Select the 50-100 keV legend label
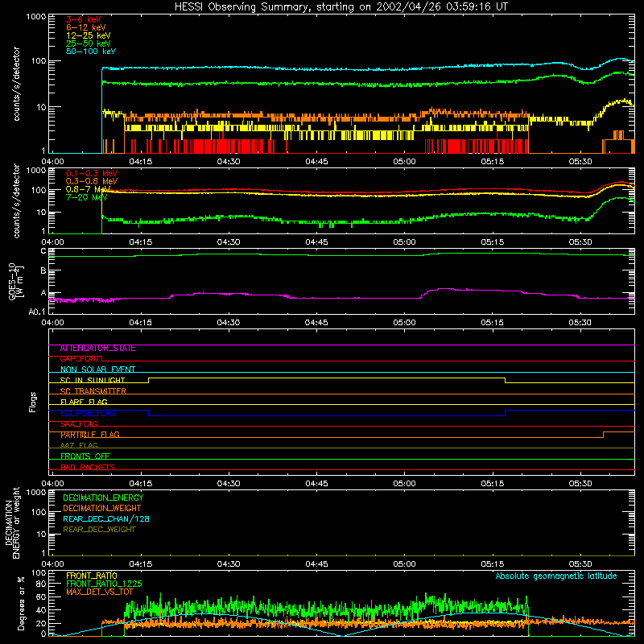The width and height of the screenshot is (644, 644). click(x=90, y=52)
